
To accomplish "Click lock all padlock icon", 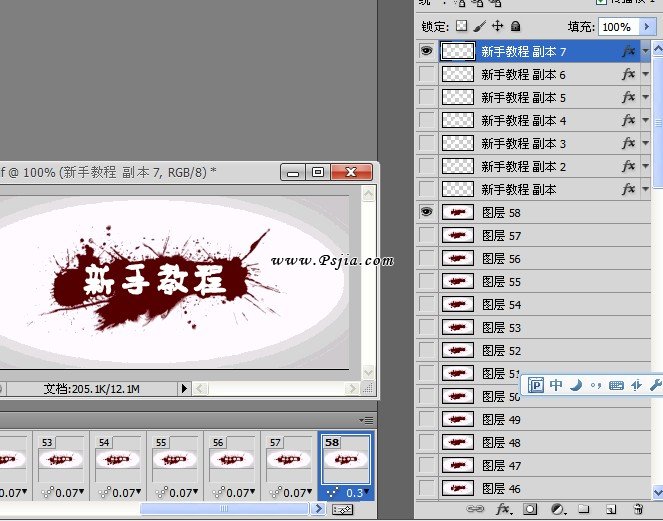I will pyautogui.click(x=515, y=26).
